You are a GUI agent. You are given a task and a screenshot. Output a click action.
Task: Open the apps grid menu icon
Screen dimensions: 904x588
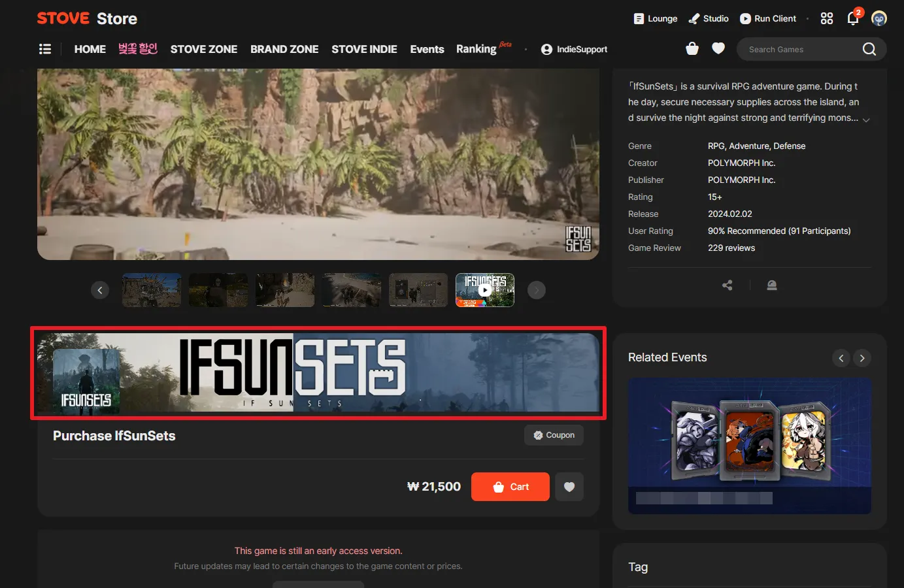pos(827,18)
